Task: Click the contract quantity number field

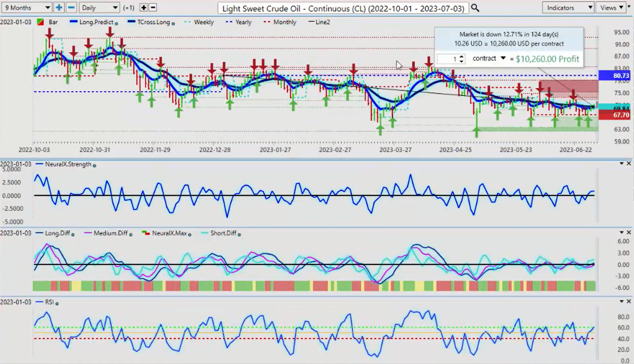Action: (448, 59)
